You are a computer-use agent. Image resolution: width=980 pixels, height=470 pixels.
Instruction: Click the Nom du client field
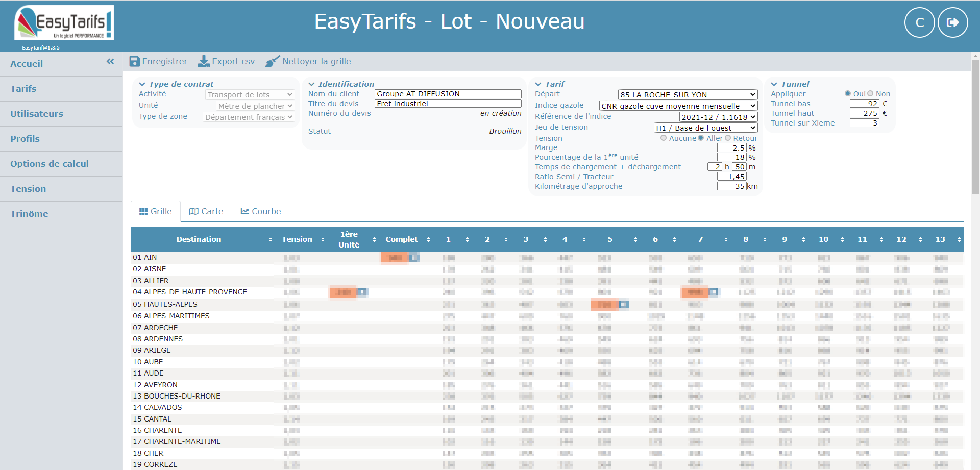pos(447,94)
